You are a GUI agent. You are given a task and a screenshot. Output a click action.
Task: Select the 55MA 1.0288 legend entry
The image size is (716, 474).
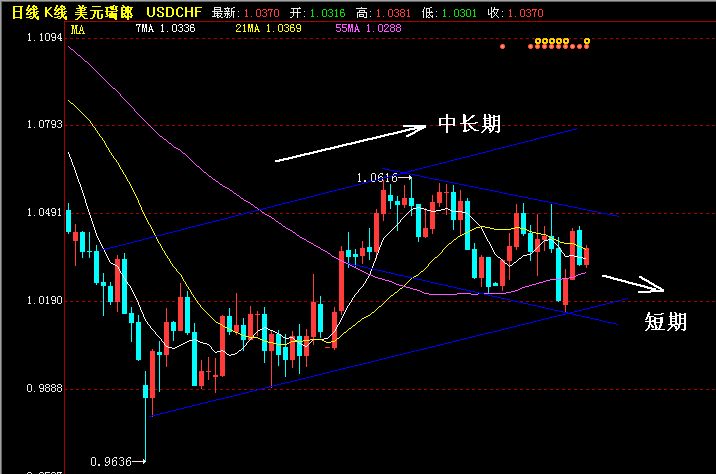tap(369, 28)
